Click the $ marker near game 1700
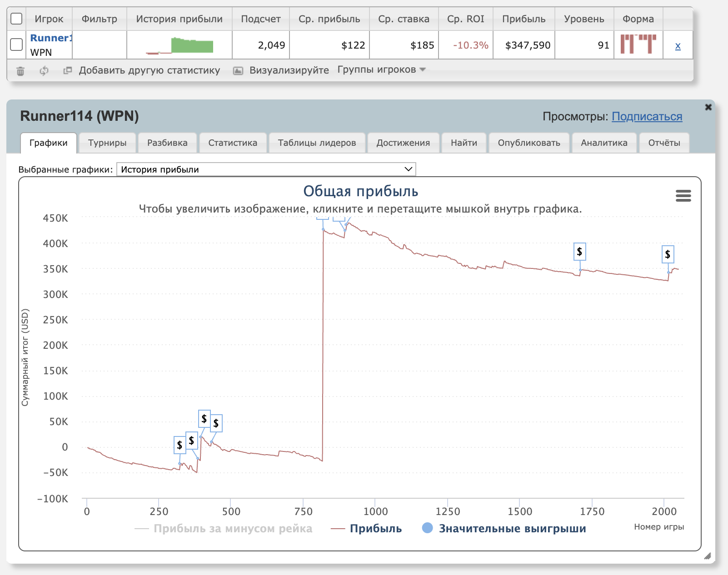Viewport: 728px width, 575px height. click(579, 252)
